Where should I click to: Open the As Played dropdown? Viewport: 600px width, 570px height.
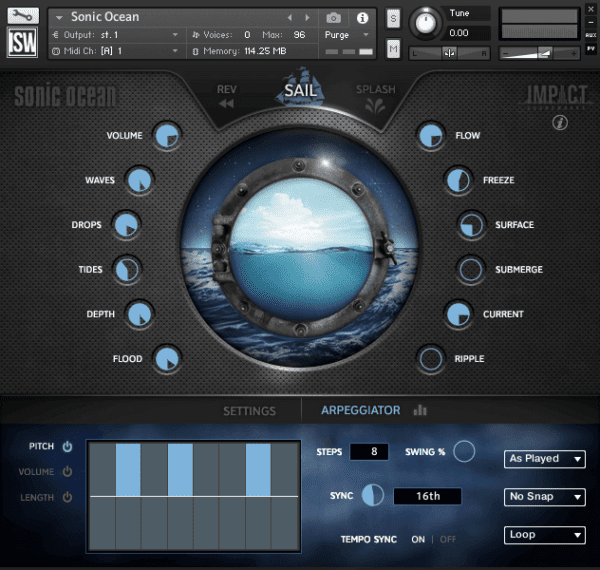pos(545,459)
